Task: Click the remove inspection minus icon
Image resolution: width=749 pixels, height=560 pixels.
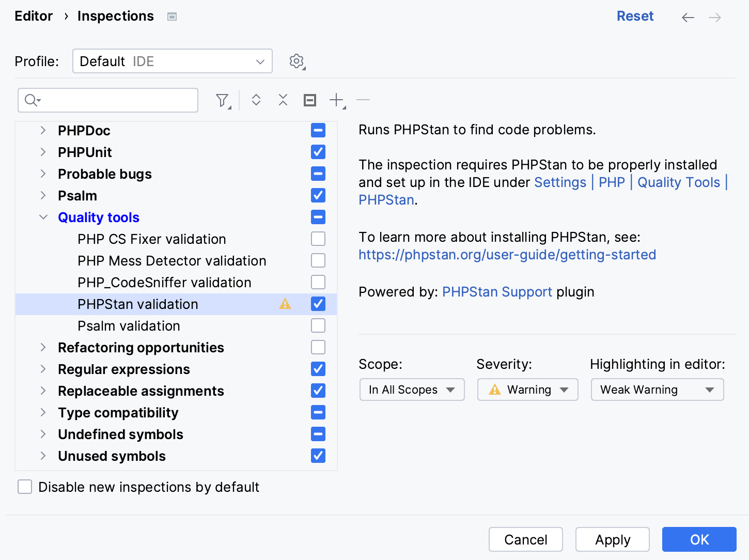Action: (x=363, y=100)
